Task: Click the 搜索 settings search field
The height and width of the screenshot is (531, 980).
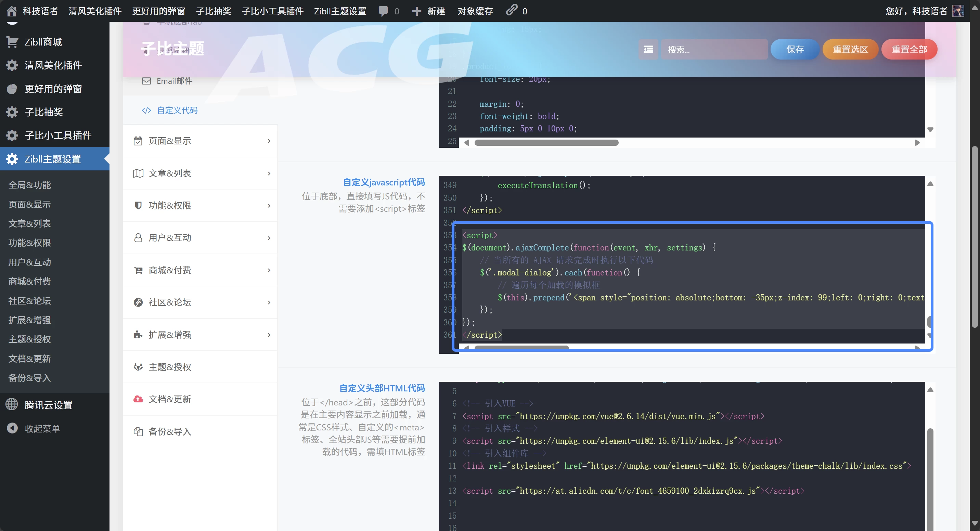Action: [714, 50]
